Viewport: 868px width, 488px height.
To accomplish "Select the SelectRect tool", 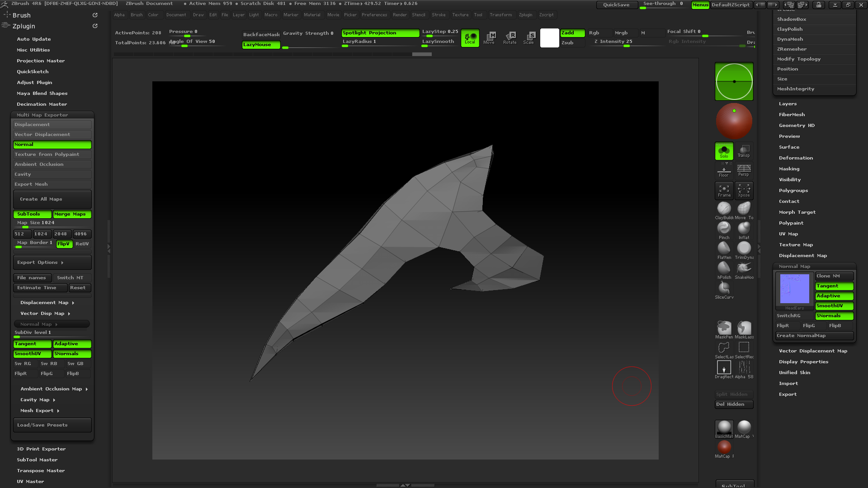I will click(744, 349).
